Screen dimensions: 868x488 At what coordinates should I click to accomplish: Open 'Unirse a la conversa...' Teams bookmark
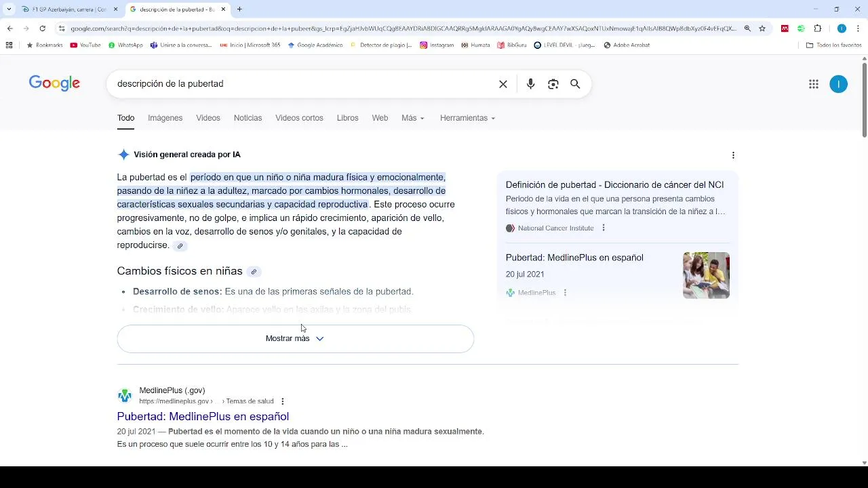point(181,45)
